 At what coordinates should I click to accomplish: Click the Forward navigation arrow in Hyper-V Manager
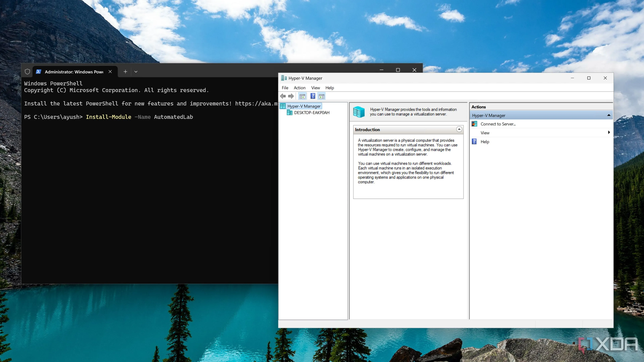291,96
